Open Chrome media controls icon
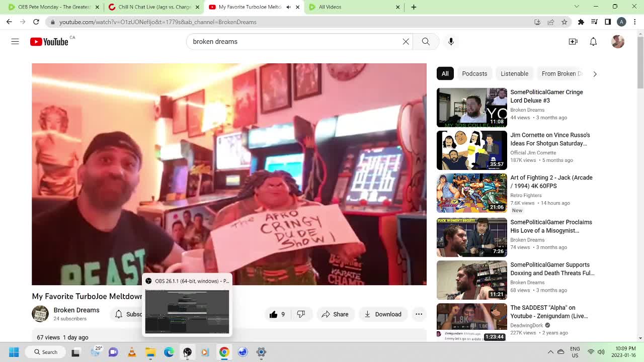 [594, 22]
